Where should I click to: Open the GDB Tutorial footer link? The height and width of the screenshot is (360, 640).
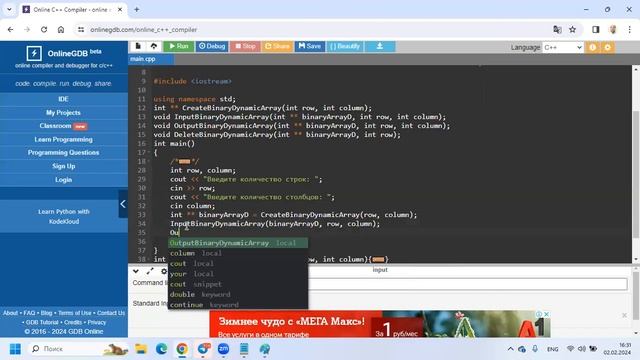[x=42, y=322]
